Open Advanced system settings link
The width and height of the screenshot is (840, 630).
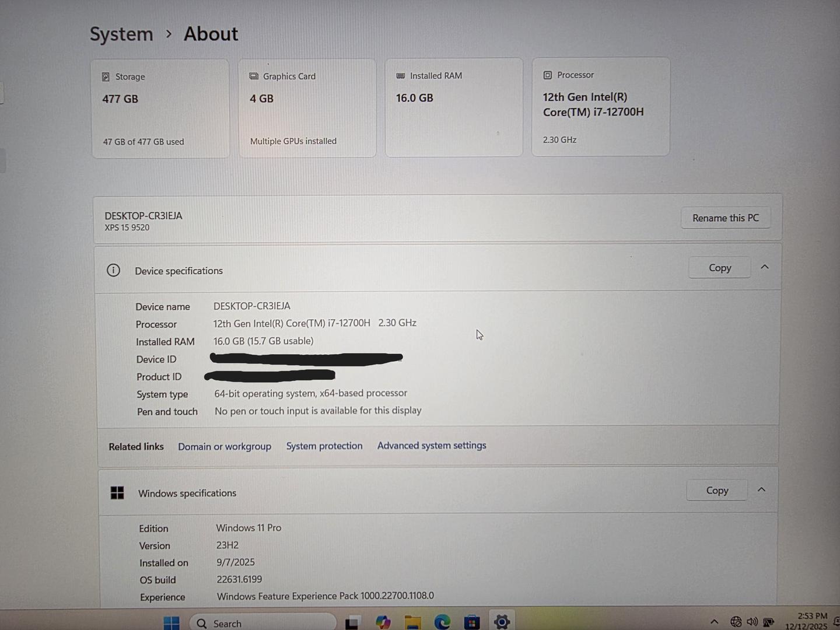pos(432,446)
